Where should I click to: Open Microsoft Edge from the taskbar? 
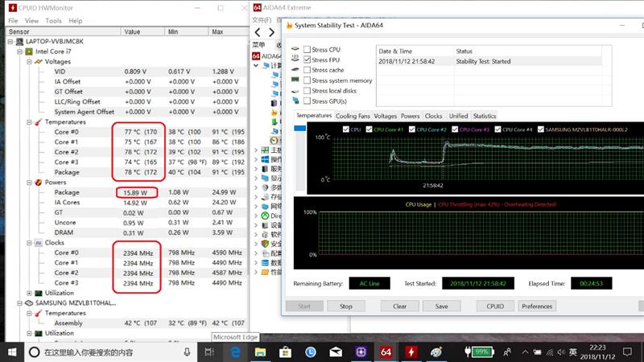pyautogui.click(x=235, y=352)
